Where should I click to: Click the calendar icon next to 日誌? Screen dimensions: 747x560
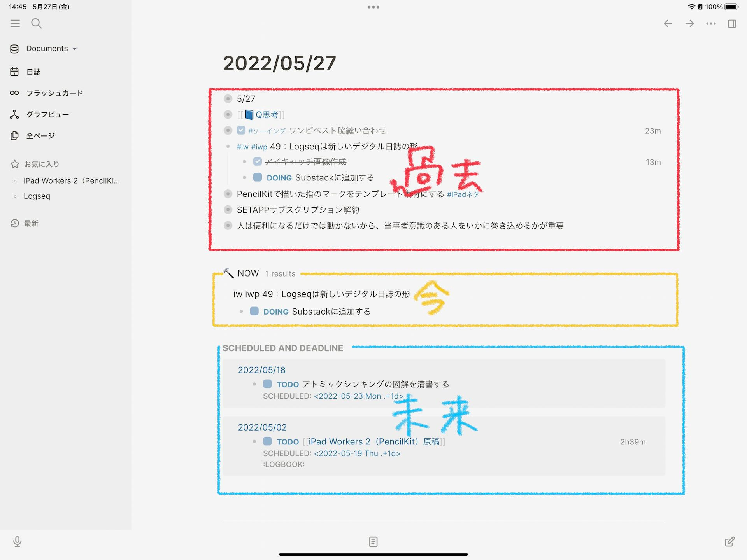pos(14,72)
